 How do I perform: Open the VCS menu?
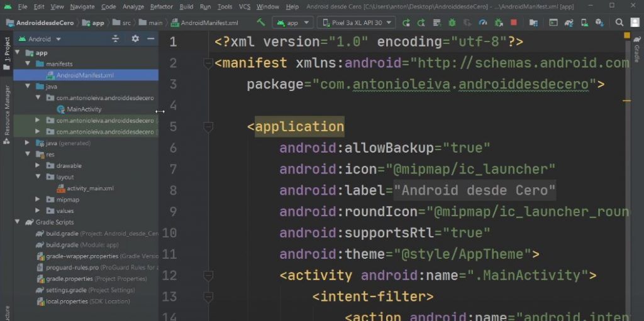click(245, 6)
